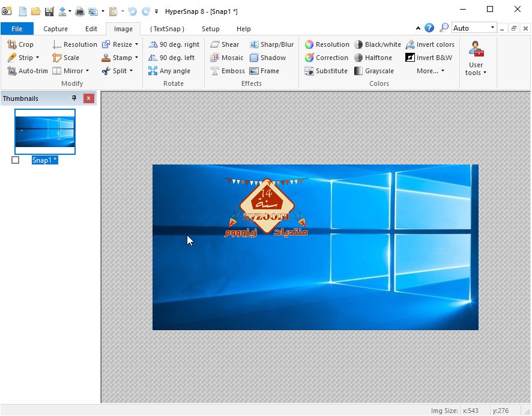Switch to the Edit tab
Viewport: 532px width, 416px height.
pyautogui.click(x=91, y=29)
